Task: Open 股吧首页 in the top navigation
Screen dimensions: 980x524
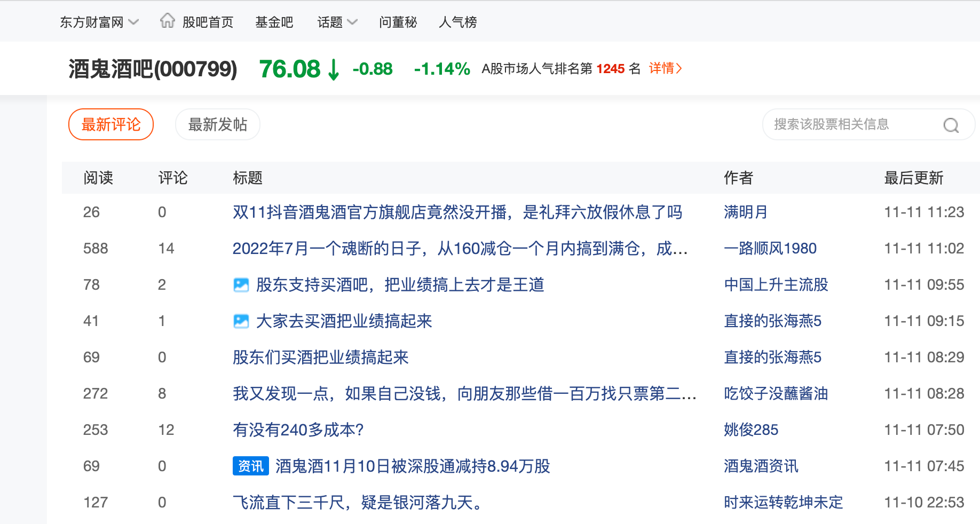Action: (x=208, y=22)
